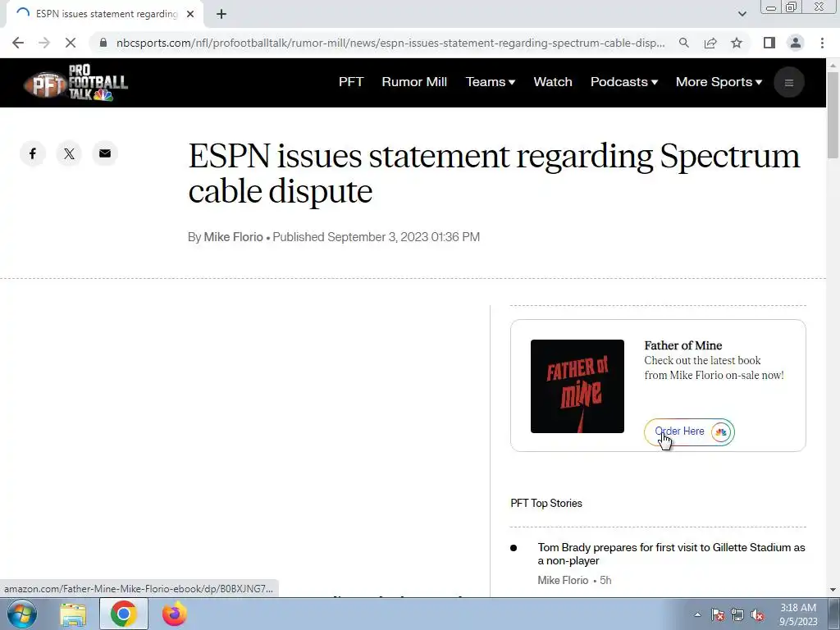Click Mike Florio under Tom Brady story
This screenshot has height=630, width=840.
[x=563, y=580]
